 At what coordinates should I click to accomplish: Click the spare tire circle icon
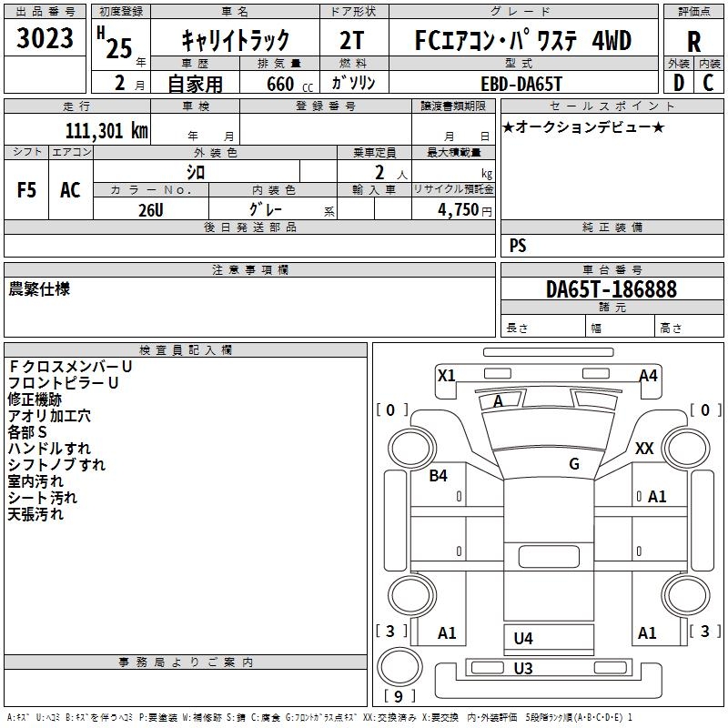(399, 667)
